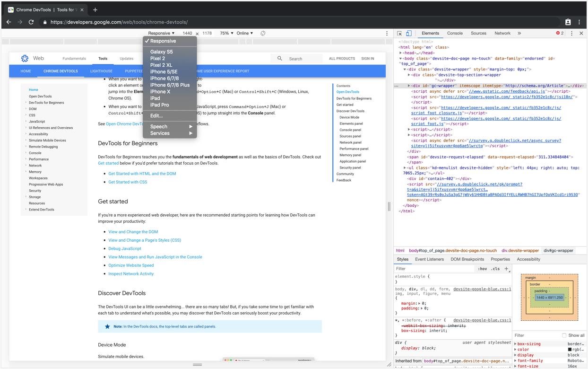This screenshot has width=588, height=369.
Task: Open DevTools three-dot customize menu
Action: (x=571, y=34)
